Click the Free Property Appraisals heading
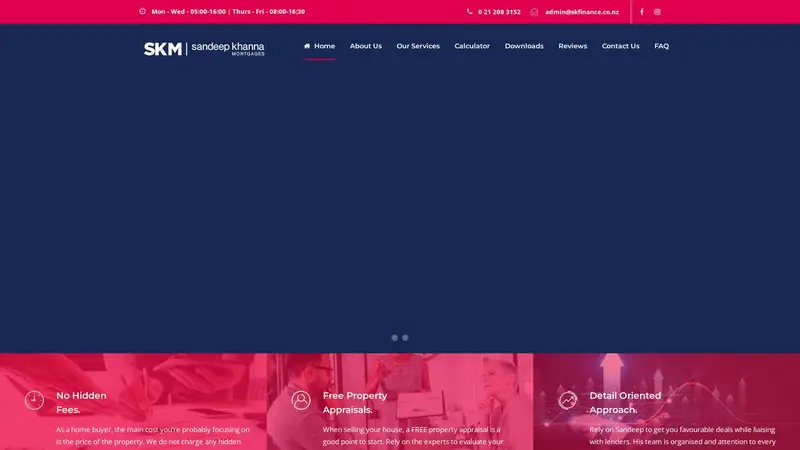This screenshot has width=800, height=450. (x=355, y=403)
